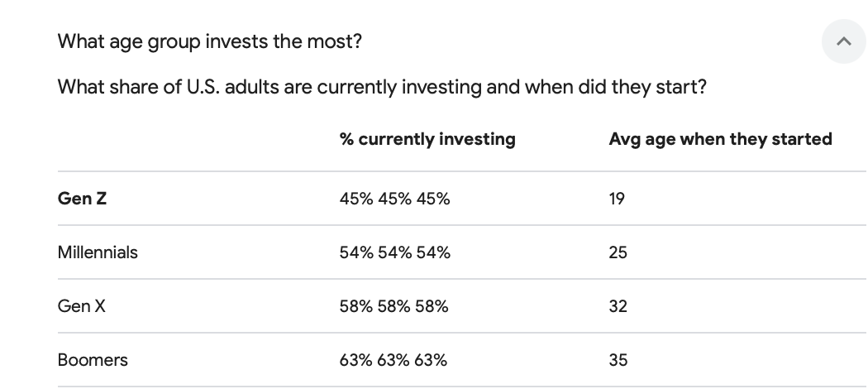
Task: Click Boomers' starting age of 35
Action: click(x=618, y=360)
